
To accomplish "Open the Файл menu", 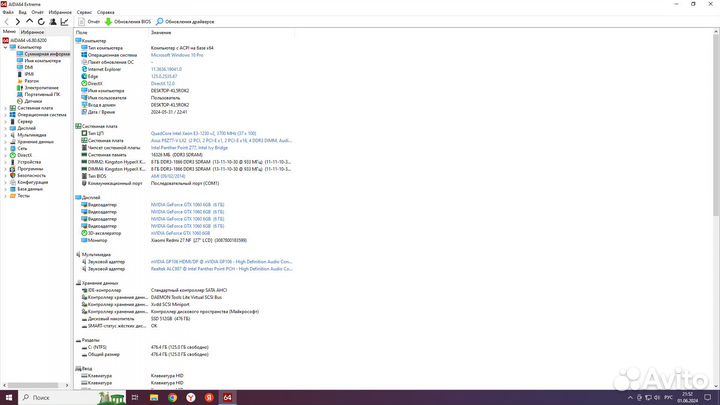I will (x=8, y=12).
